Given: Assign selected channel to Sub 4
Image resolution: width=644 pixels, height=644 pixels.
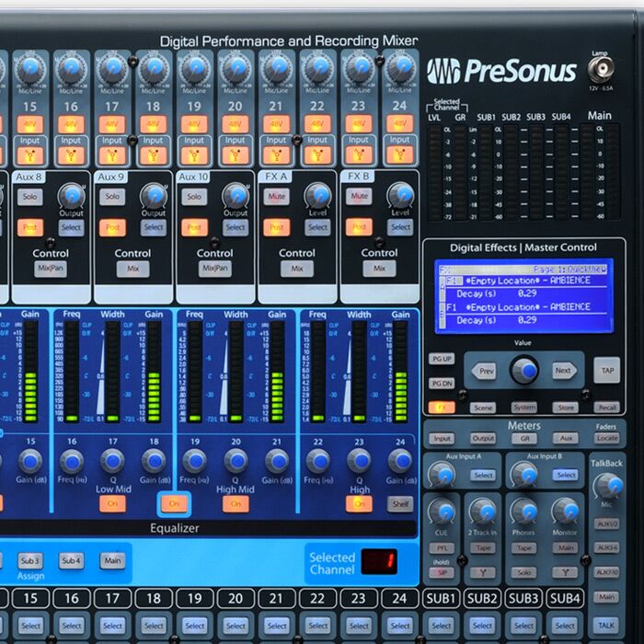Looking at the screenshot, I should click(71, 560).
